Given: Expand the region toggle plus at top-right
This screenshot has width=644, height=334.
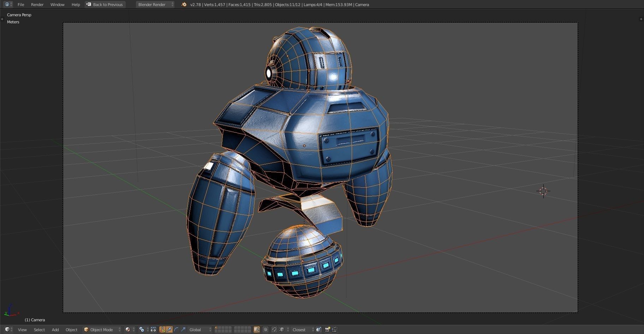Looking at the screenshot, I should pyautogui.click(x=641, y=19).
